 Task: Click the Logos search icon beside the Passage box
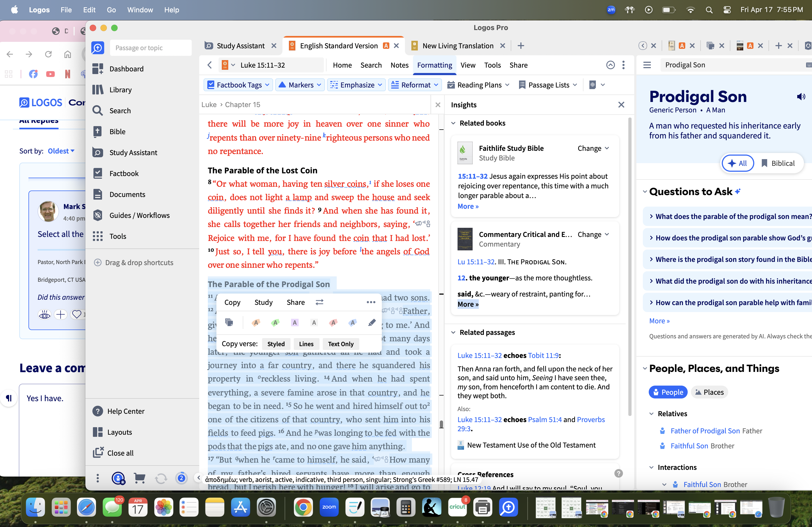click(97, 48)
